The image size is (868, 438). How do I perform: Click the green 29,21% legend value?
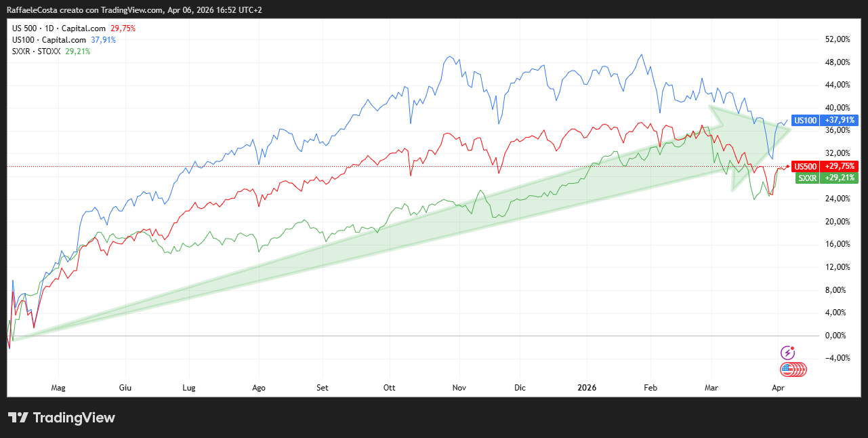pos(78,51)
